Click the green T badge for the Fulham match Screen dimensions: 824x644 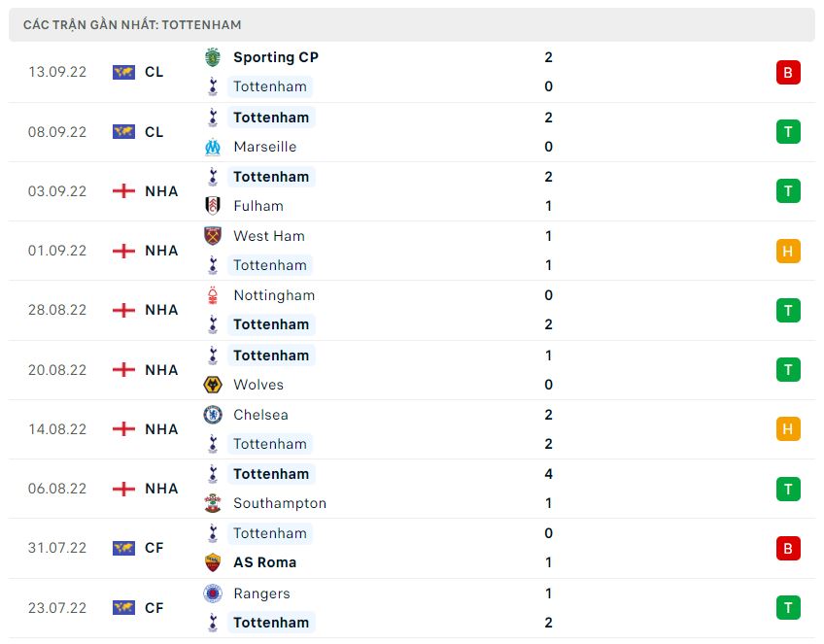click(788, 190)
